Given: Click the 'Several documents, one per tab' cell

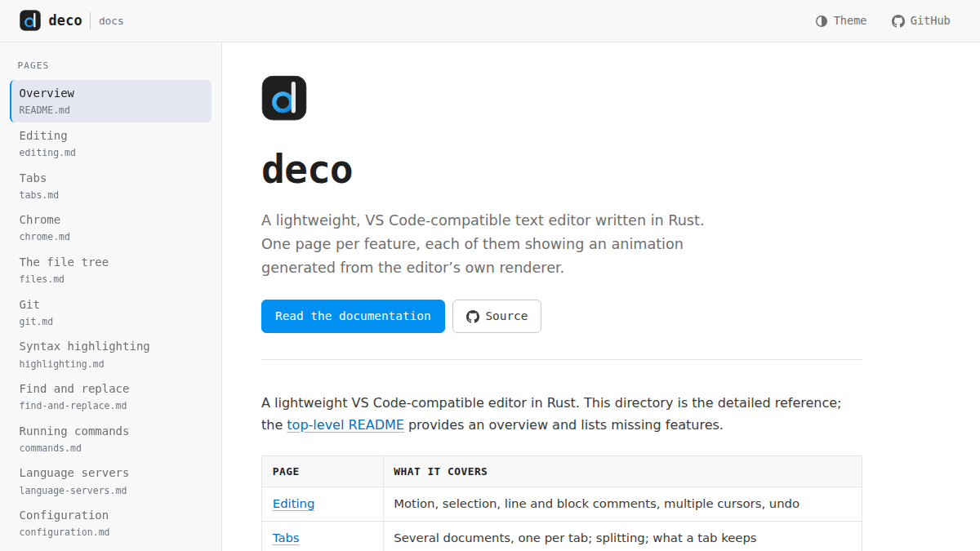Looking at the screenshot, I should click(622, 536).
